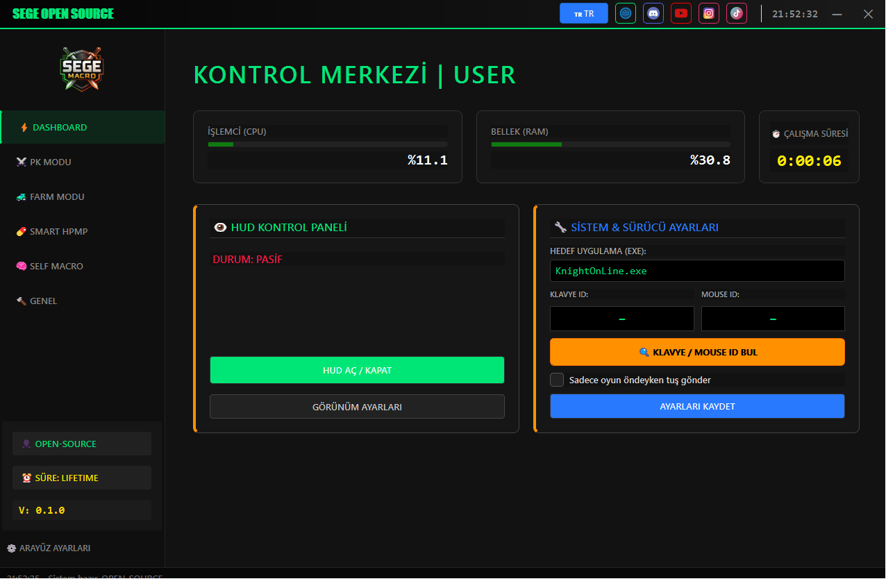This screenshot has height=588, width=886.
Task: Click the eye icon in HUD panel header
Action: [221, 227]
